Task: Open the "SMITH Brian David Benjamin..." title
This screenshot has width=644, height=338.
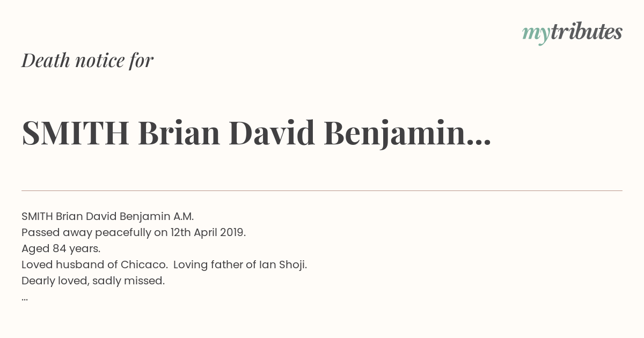Action: [257, 133]
